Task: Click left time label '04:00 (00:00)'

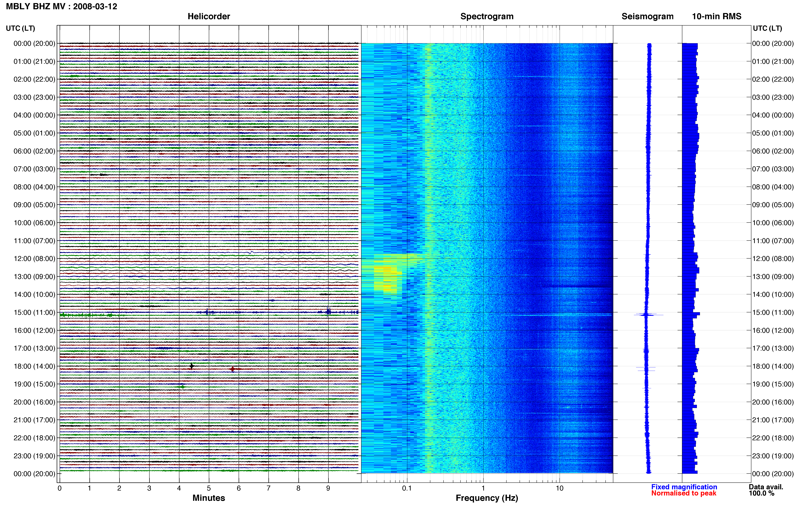Action: pyautogui.click(x=34, y=115)
